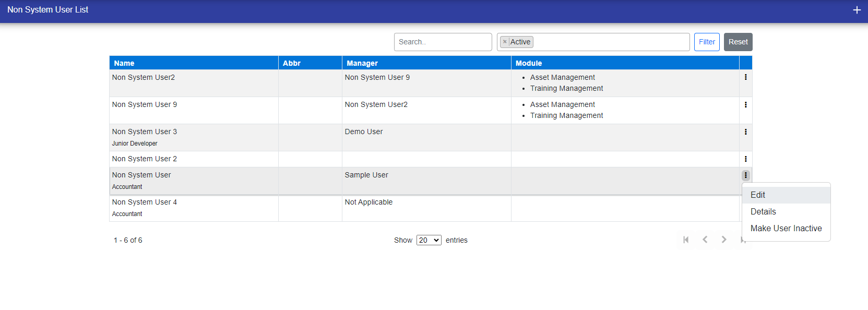
Task: Open kebab menu for Non System User 3
Action: click(x=745, y=132)
